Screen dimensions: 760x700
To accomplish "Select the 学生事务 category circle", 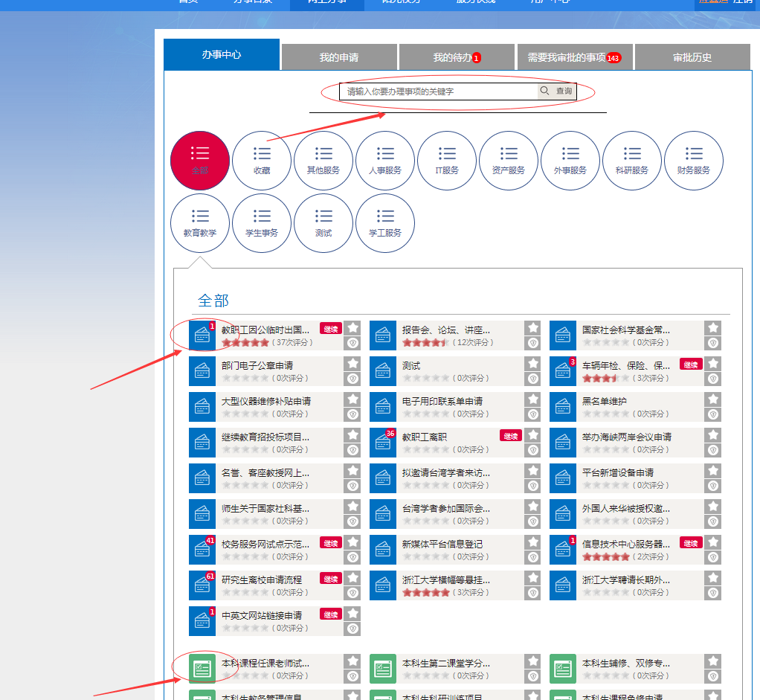I will coord(261,223).
